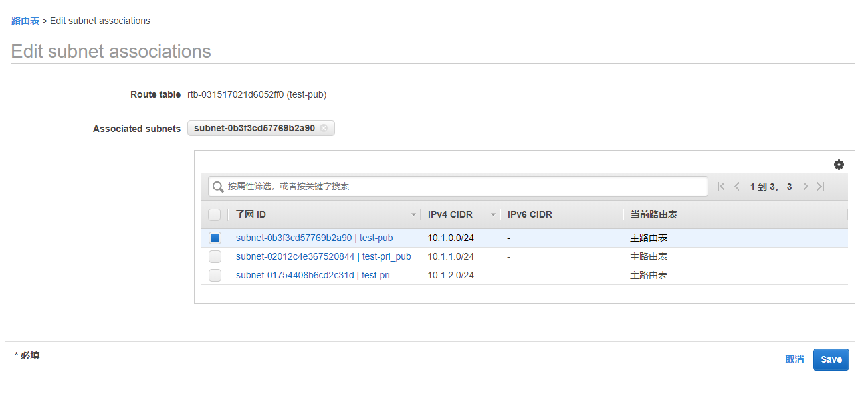The image size is (868, 417).
Task: Remove subnet-0b3f3cd57769b2a90 tag with x icon
Action: tap(324, 128)
